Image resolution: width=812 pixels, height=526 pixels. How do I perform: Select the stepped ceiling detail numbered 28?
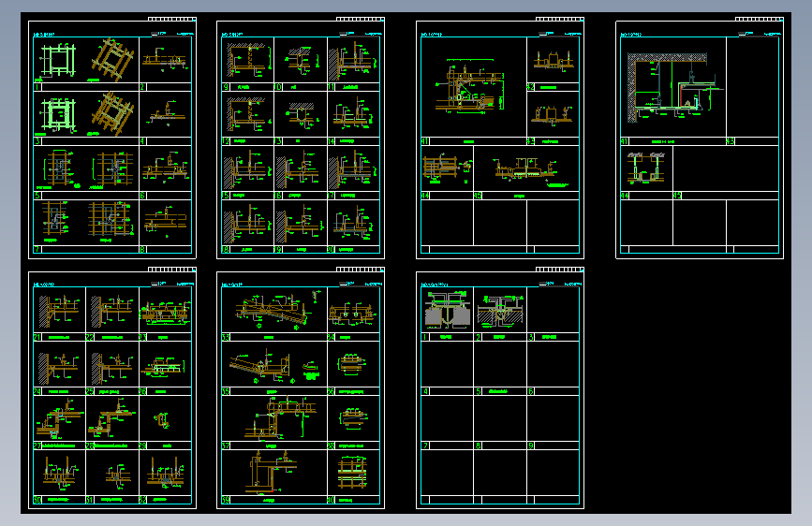pos(112,418)
